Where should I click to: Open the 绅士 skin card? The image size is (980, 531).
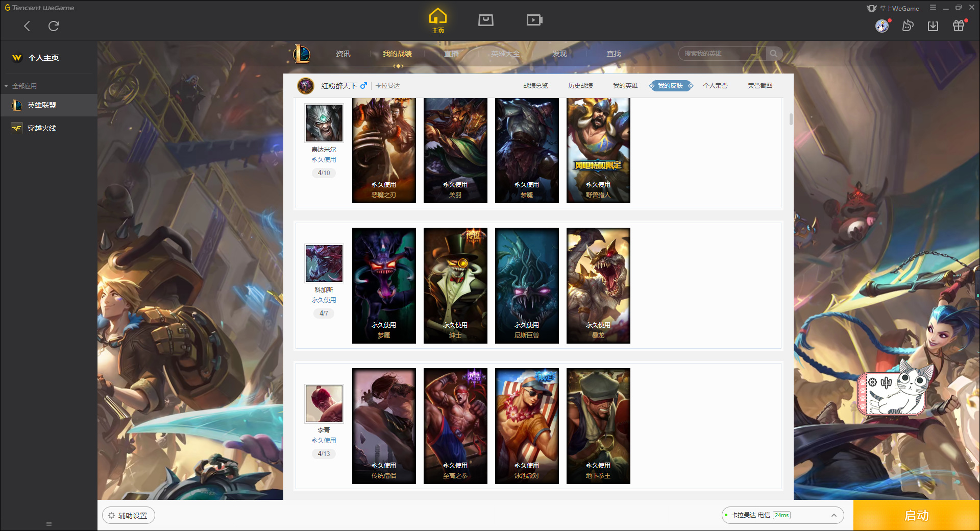click(455, 285)
